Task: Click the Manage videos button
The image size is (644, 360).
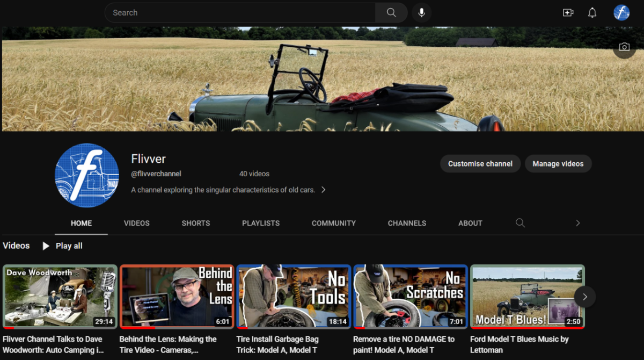Action: point(558,164)
